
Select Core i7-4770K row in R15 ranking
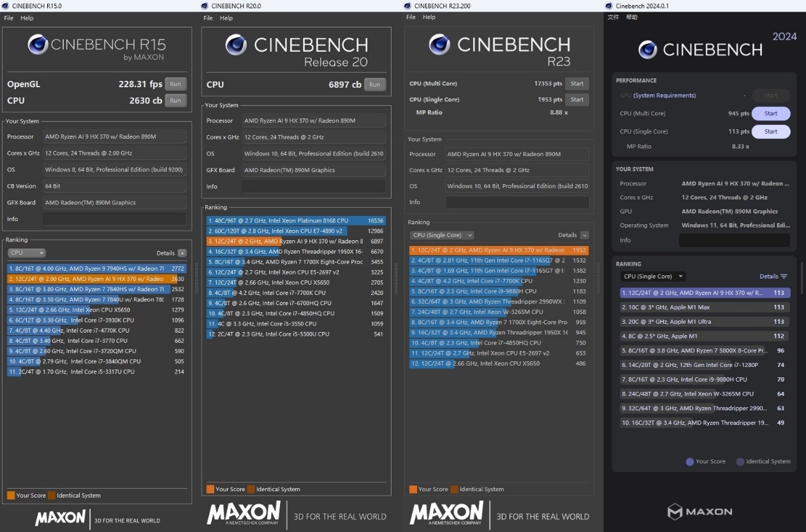coord(97,331)
